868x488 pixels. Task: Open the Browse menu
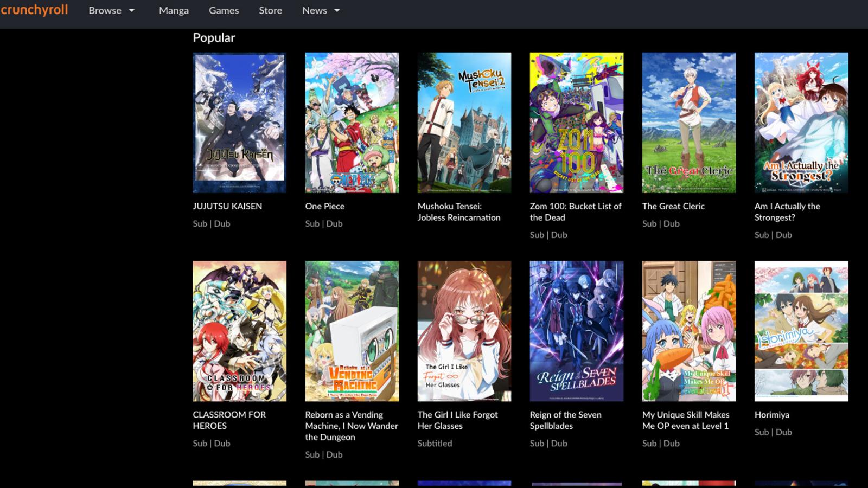click(105, 10)
